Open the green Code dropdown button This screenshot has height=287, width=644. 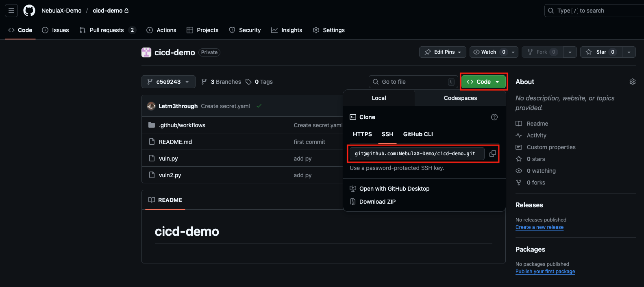point(483,82)
